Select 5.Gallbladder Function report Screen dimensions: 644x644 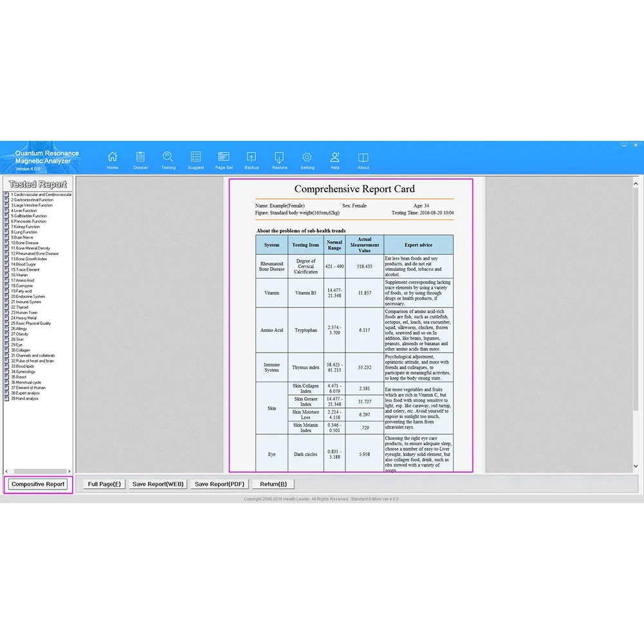(x=29, y=216)
